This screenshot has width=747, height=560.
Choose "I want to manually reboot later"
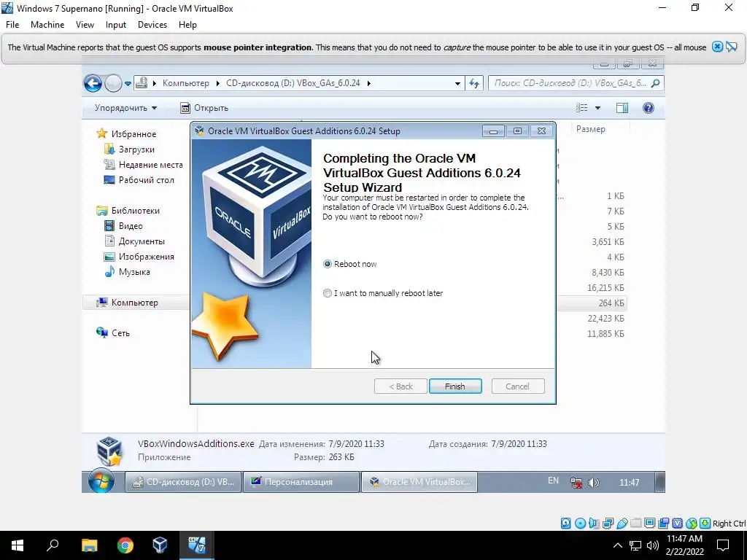(x=328, y=293)
